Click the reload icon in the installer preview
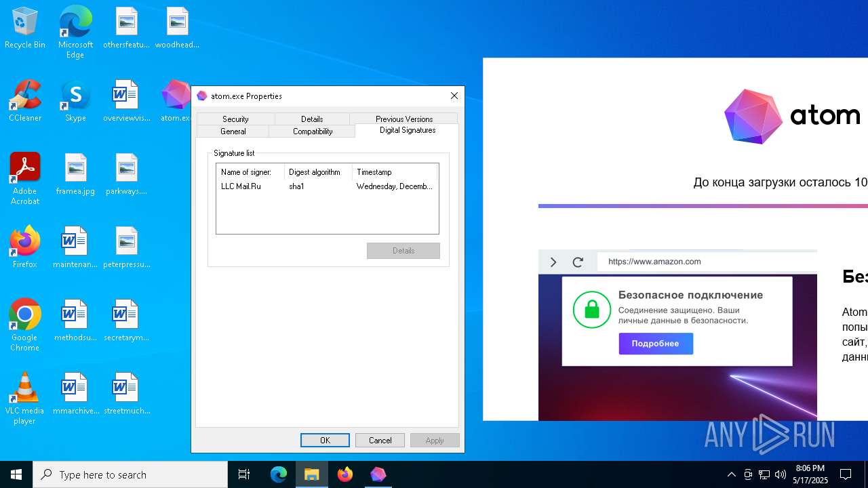This screenshot has height=488, width=868. click(578, 262)
